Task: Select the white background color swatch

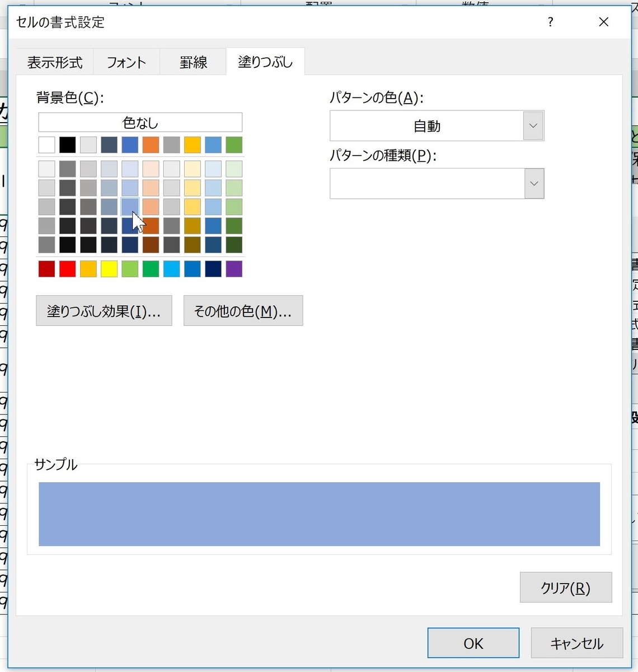Action: coord(46,145)
